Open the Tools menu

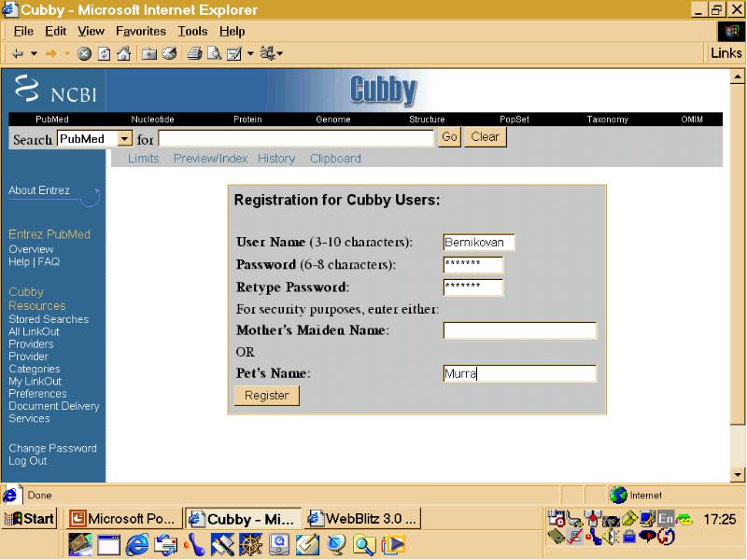(x=192, y=32)
